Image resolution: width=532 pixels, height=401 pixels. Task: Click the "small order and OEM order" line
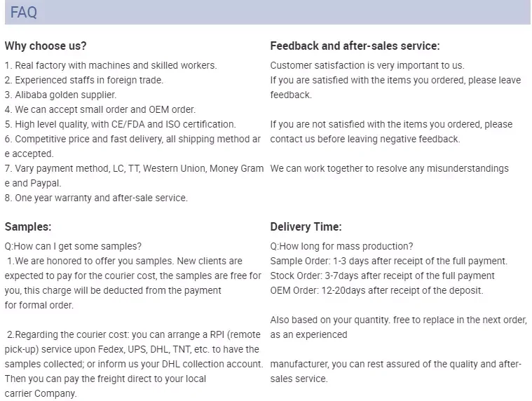100,109
